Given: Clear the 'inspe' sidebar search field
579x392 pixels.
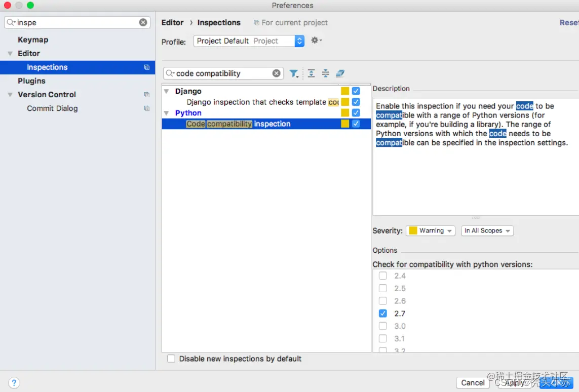Looking at the screenshot, I should 143,22.
